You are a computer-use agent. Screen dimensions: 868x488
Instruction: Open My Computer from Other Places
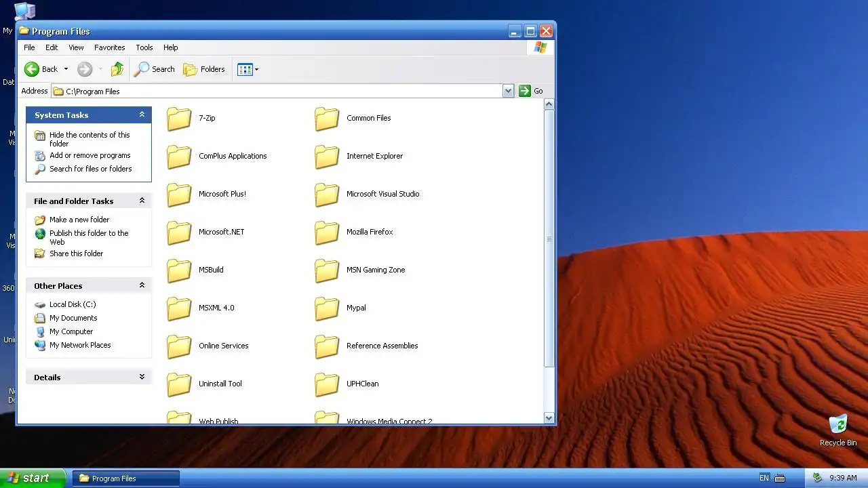(71, 331)
